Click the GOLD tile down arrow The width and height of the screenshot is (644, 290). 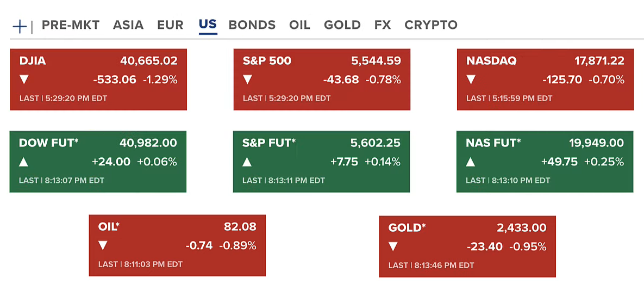point(393,246)
